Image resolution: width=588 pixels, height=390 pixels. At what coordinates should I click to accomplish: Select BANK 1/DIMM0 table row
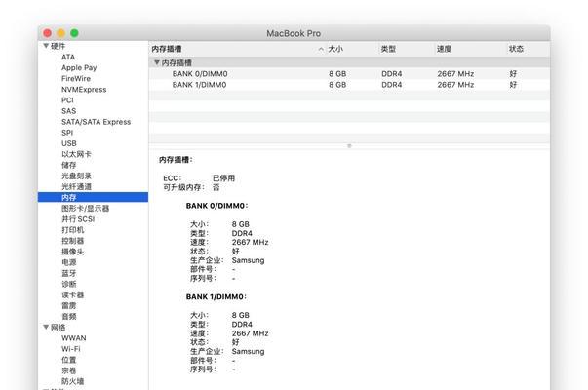pyautogui.click(x=349, y=85)
